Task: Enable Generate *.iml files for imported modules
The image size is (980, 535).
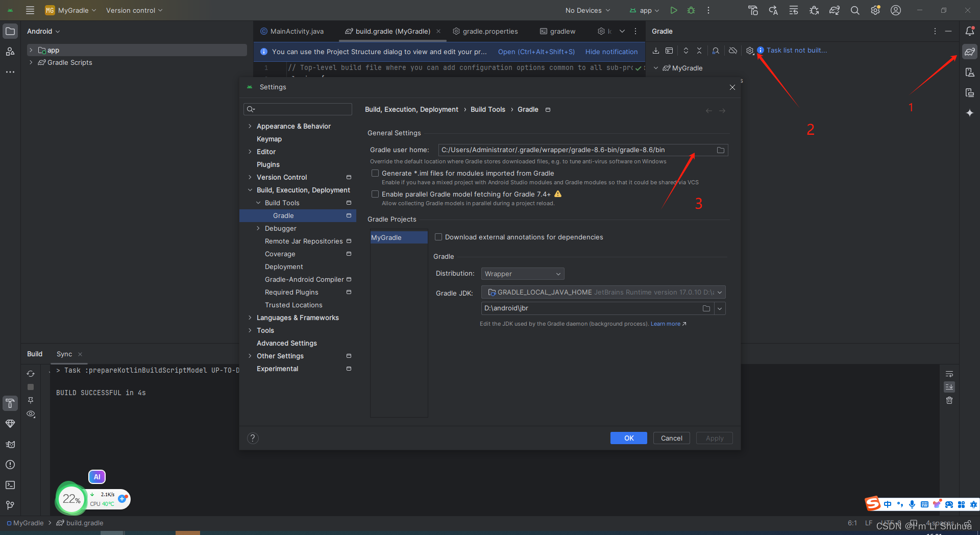Action: pos(376,173)
